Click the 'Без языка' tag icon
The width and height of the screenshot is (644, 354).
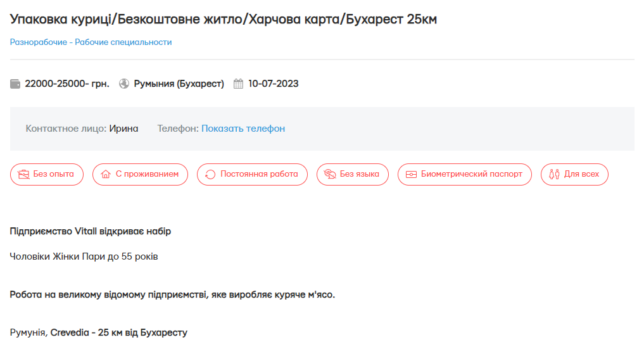coord(329,175)
